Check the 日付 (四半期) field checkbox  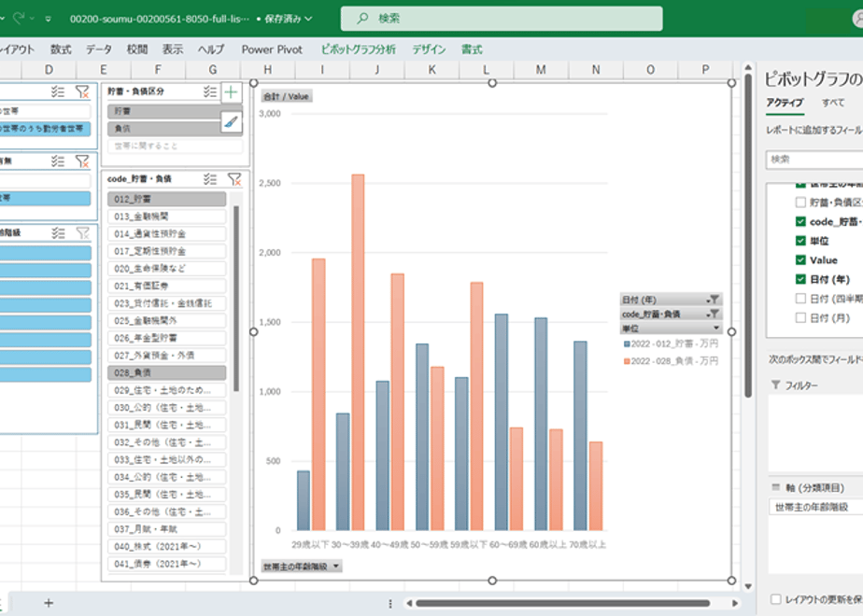pos(800,299)
